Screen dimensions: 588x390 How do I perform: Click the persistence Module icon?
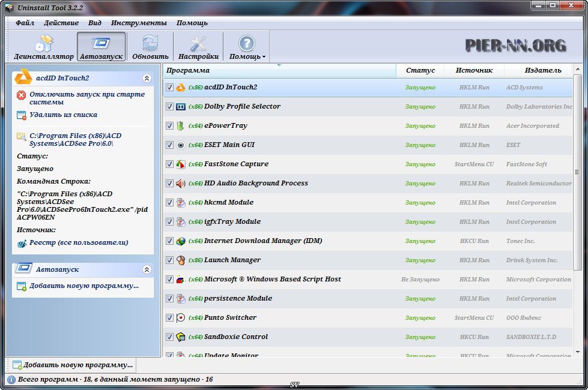[x=181, y=299]
